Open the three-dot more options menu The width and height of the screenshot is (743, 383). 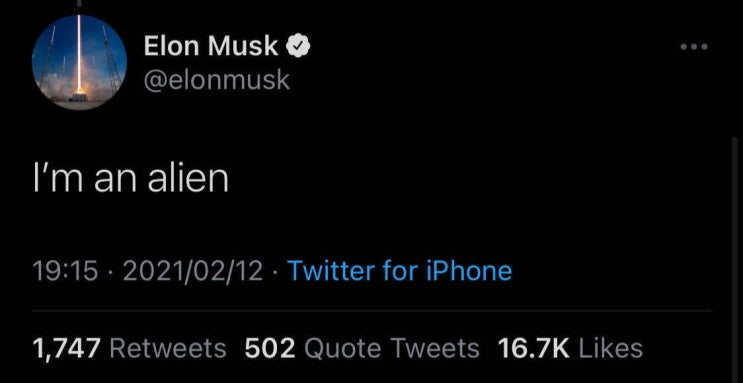pos(694,46)
